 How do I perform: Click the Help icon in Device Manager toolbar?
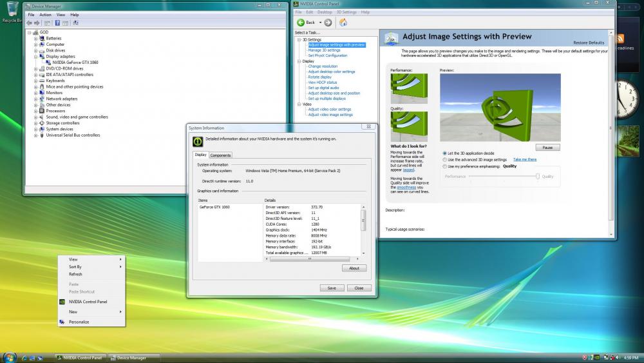[x=57, y=23]
